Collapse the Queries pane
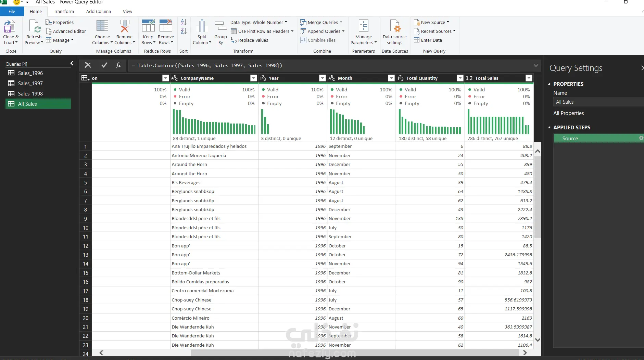The height and width of the screenshot is (360, 644). click(72, 63)
